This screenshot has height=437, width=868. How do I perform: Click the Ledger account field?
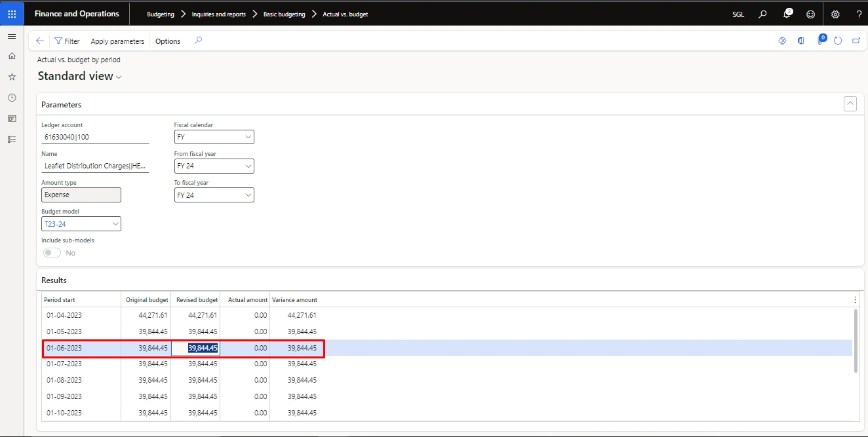(x=95, y=137)
